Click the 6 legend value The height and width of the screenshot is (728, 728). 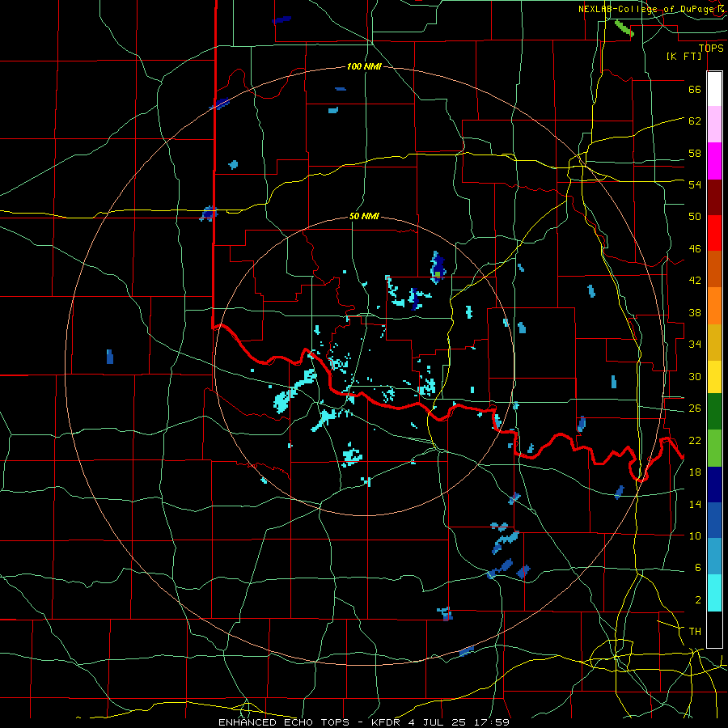tap(698, 568)
